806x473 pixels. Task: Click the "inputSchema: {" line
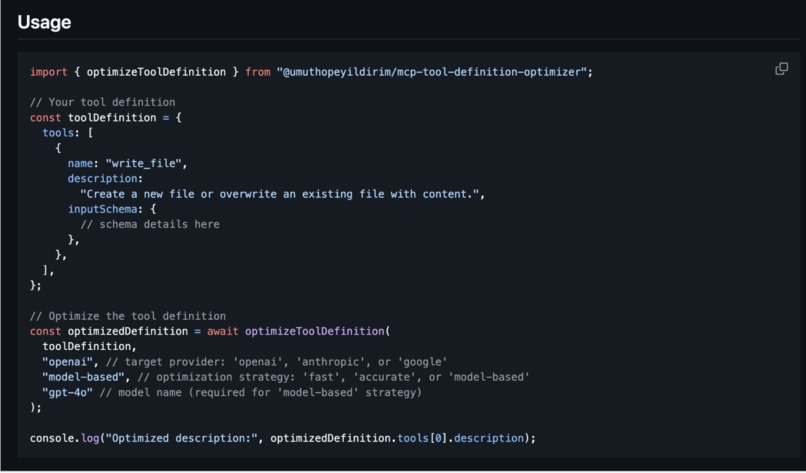[x=112, y=209]
